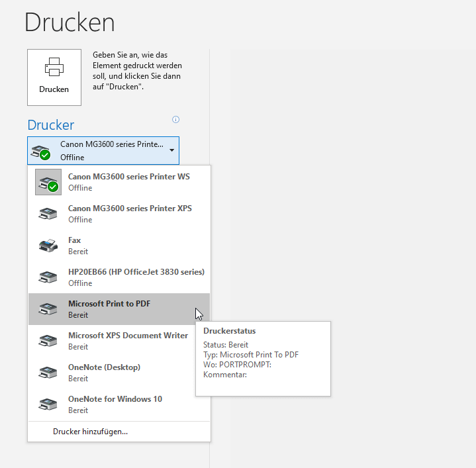Viewport: 476px width, 468px height.
Task: Click the HP OfficeJet printer icon
Action: (x=48, y=277)
